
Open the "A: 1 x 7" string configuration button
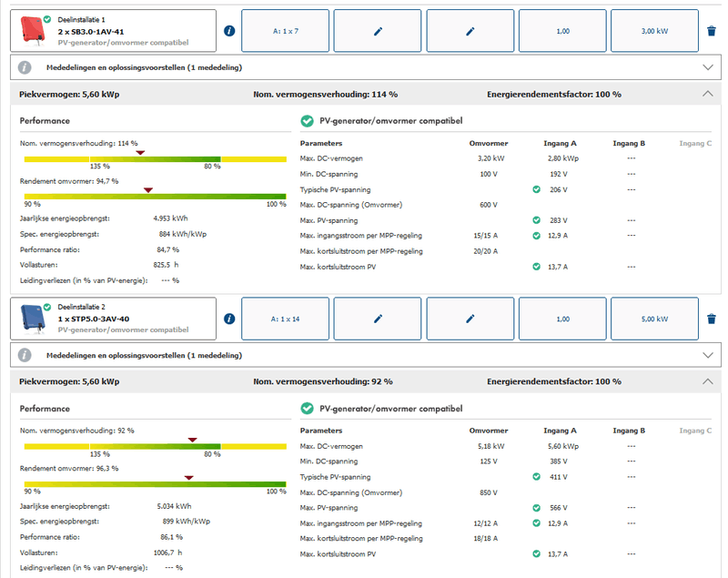click(x=286, y=31)
